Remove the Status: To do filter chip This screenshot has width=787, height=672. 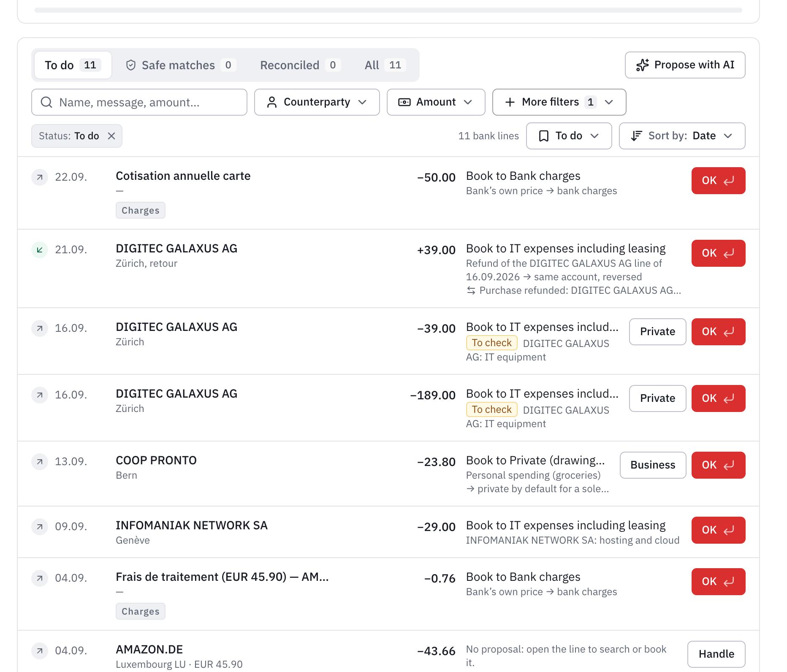click(x=111, y=136)
